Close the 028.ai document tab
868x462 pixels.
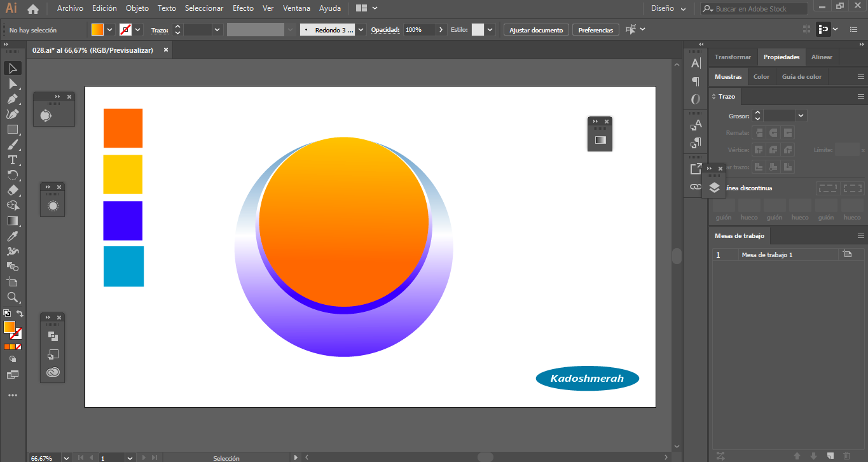[166, 50]
